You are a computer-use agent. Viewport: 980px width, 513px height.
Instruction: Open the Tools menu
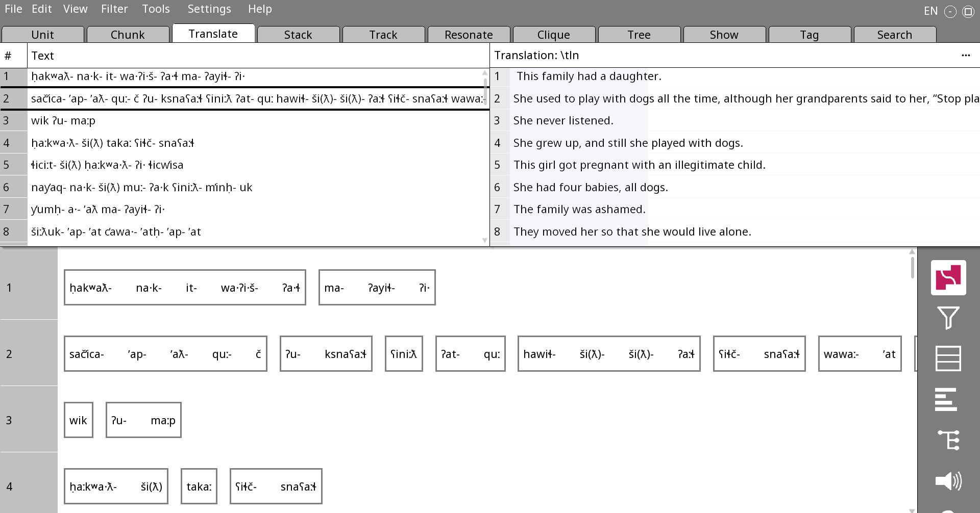click(156, 9)
